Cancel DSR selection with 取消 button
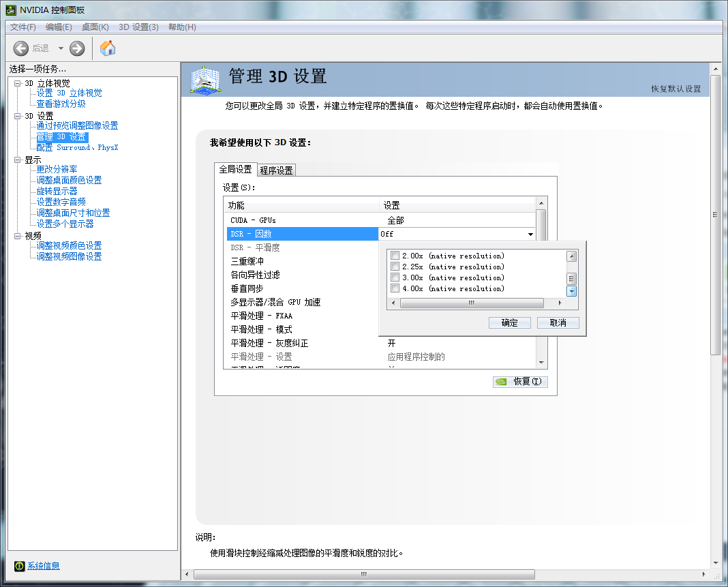 pos(558,322)
